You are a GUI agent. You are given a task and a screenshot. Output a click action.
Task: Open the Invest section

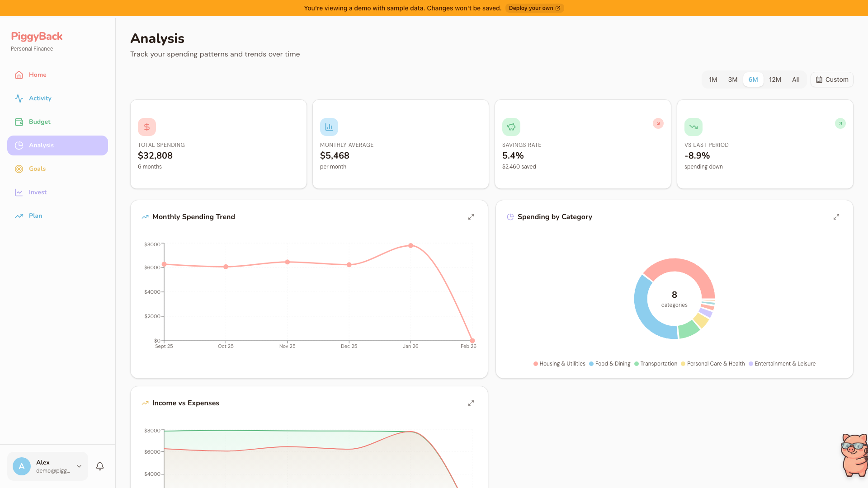coord(57,192)
